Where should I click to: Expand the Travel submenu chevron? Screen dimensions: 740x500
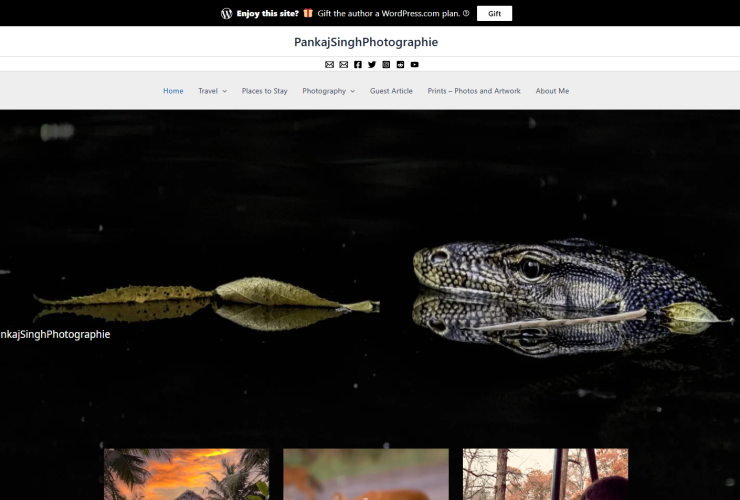click(x=225, y=91)
